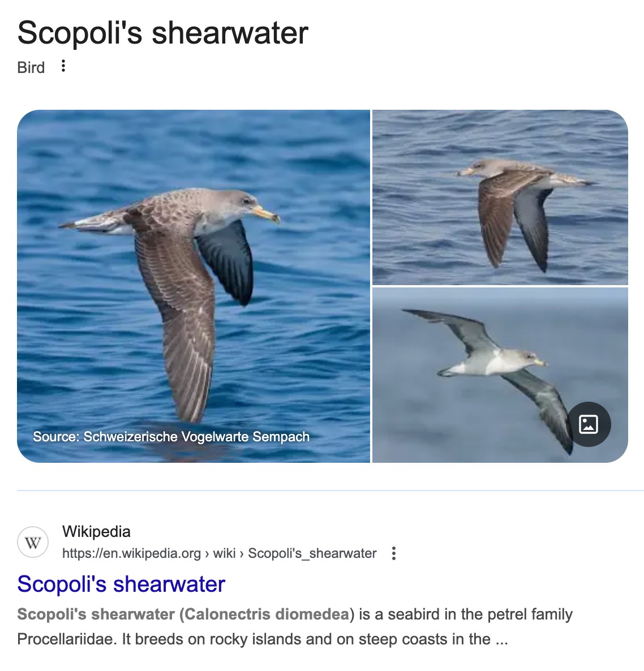Open the three-dot menu beside Bird label
Image resolution: width=644 pixels, height=671 pixels.
click(x=63, y=66)
